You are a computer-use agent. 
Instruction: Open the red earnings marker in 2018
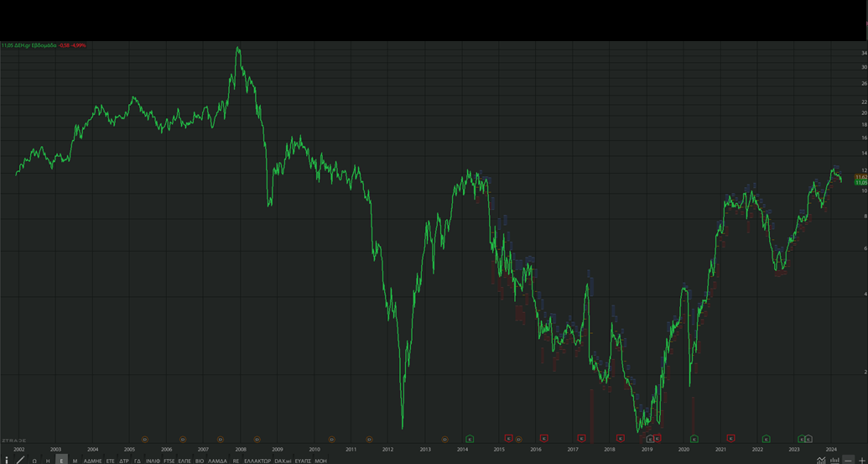[x=621, y=438]
